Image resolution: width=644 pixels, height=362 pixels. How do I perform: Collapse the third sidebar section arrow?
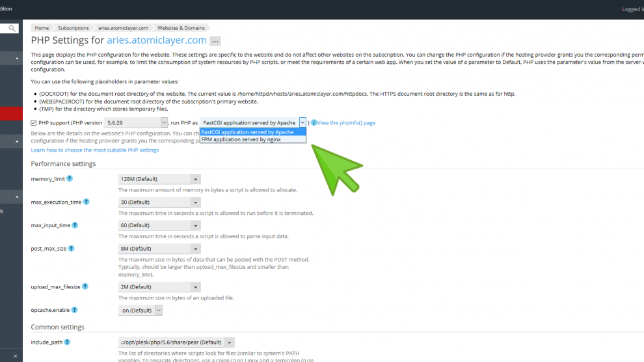(x=17, y=197)
